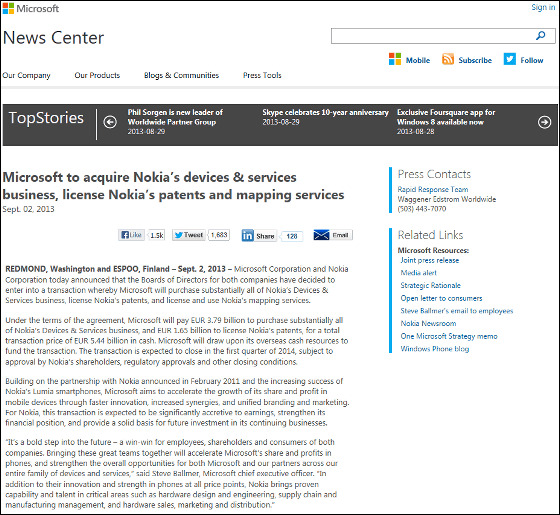This screenshot has height=515, width=560.
Task: Open the Joint press release link
Action: click(430, 260)
